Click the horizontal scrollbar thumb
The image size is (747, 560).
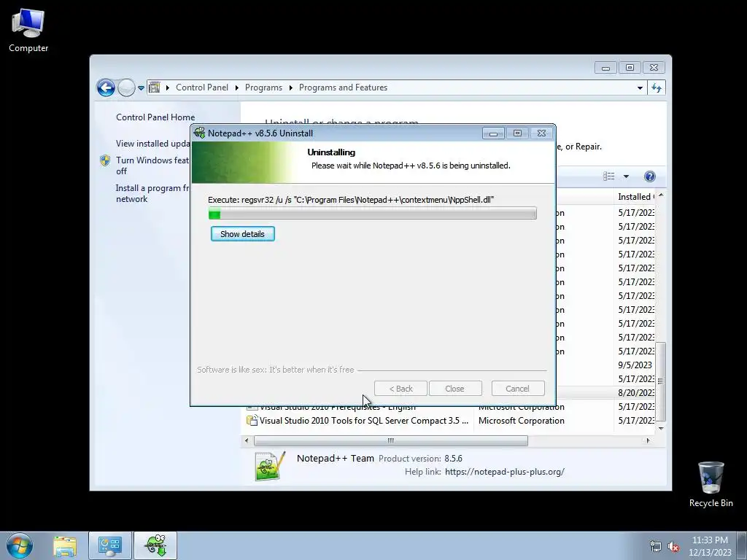click(391, 441)
